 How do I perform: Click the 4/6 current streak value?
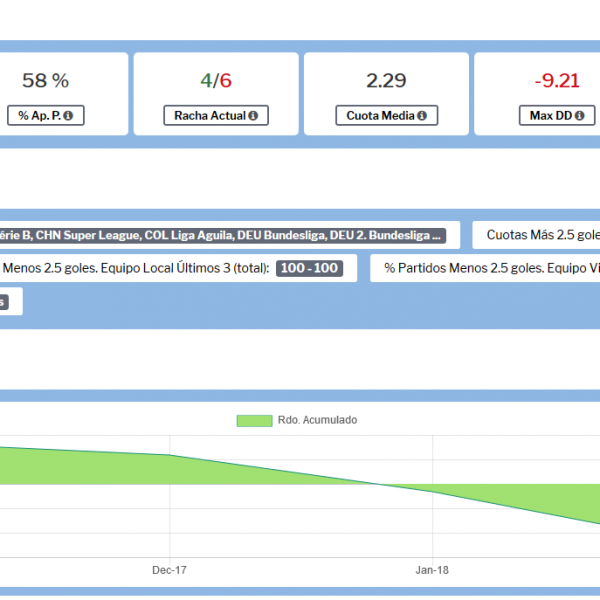[216, 81]
